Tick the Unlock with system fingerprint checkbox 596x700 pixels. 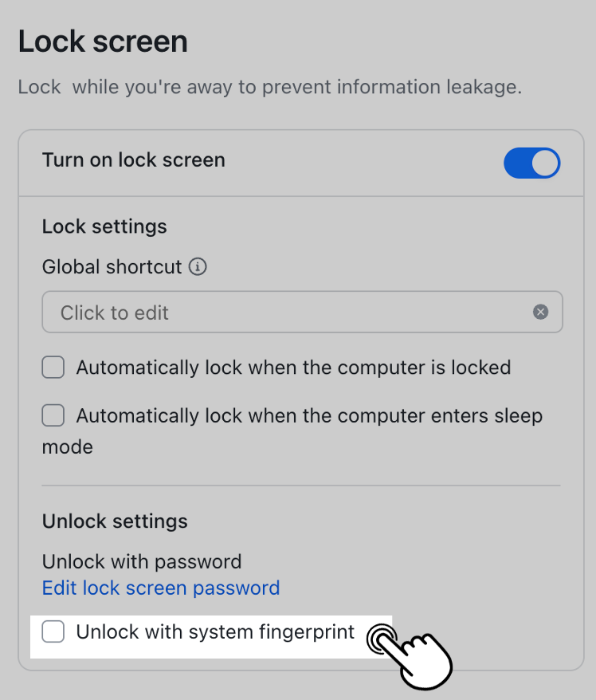tap(53, 631)
